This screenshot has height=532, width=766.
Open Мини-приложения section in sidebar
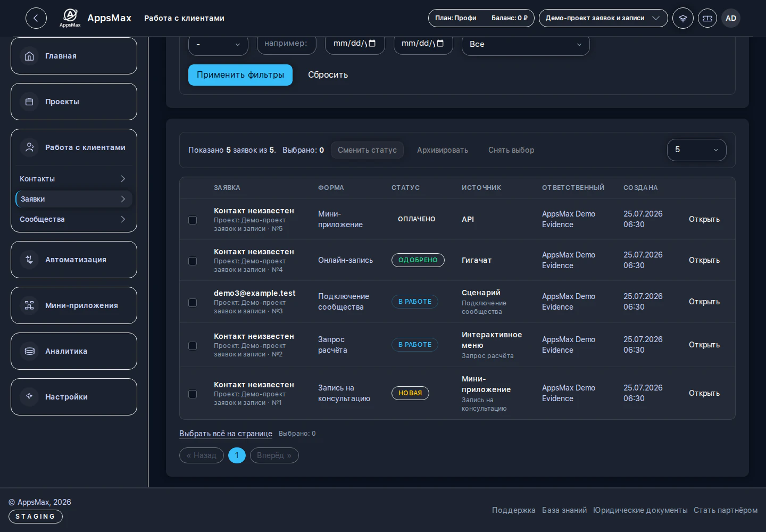pyautogui.click(x=74, y=305)
